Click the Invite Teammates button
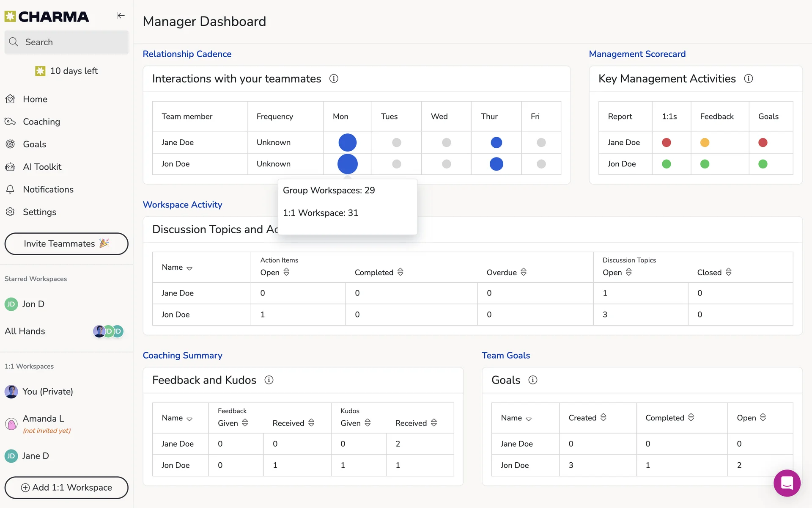The height and width of the screenshot is (508, 812). pyautogui.click(x=66, y=244)
